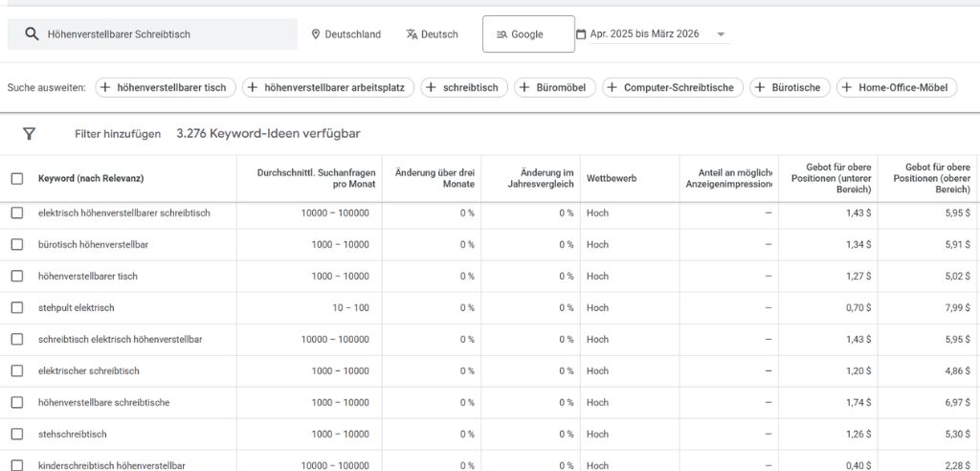980x471 pixels.
Task: Click keyword text stehschreibtisch
Action: [73, 434]
